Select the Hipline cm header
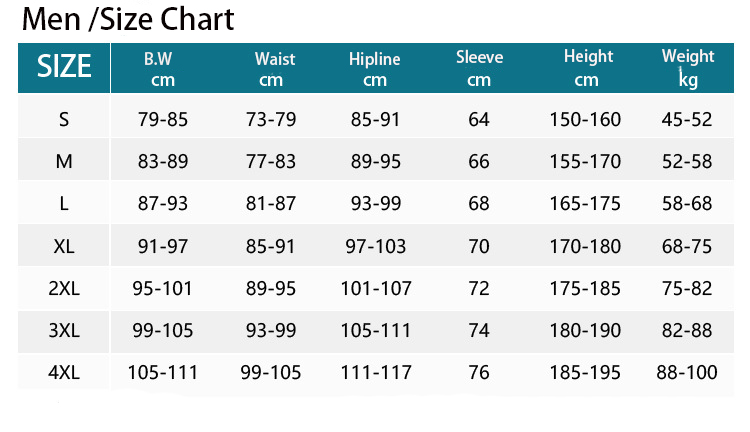Image resolution: width=750 pixels, height=432 pixels. 375,69
